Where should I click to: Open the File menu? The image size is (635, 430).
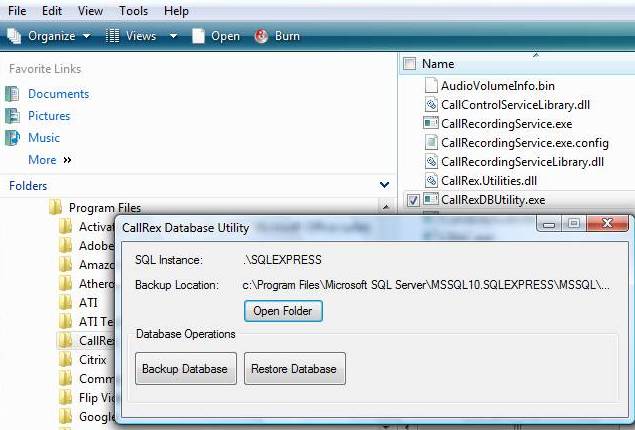coord(17,11)
